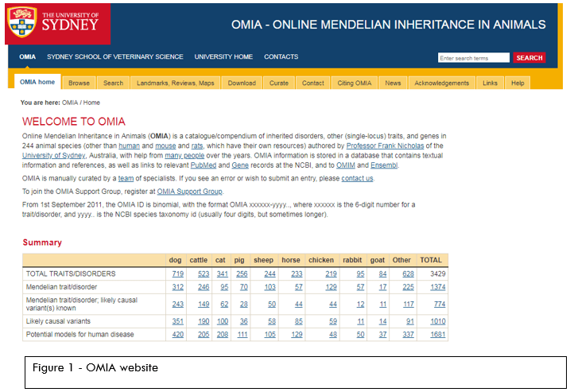Follow the Gene link
Viewport: 570px width, 392px height.
pos(240,165)
